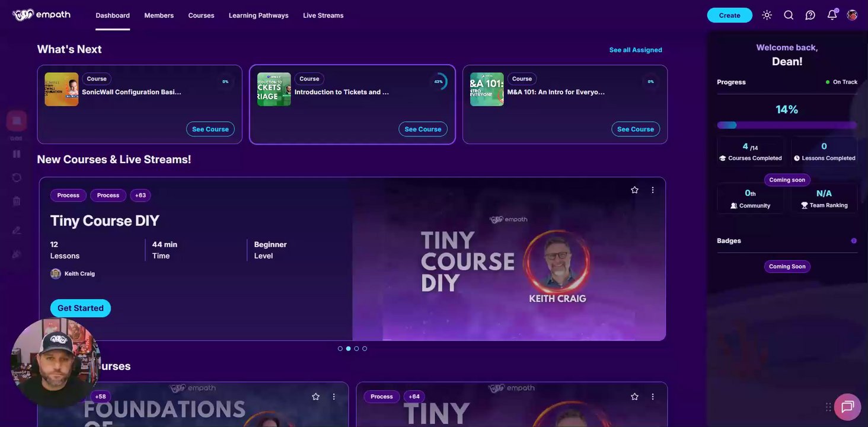868x427 pixels.
Task: Pause the screen recording
Action: [17, 154]
